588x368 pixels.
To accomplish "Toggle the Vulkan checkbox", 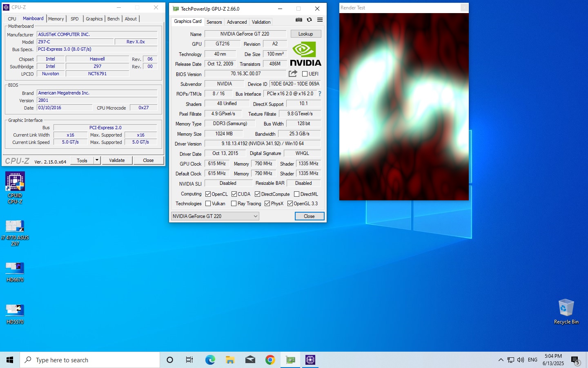I will tap(208, 204).
